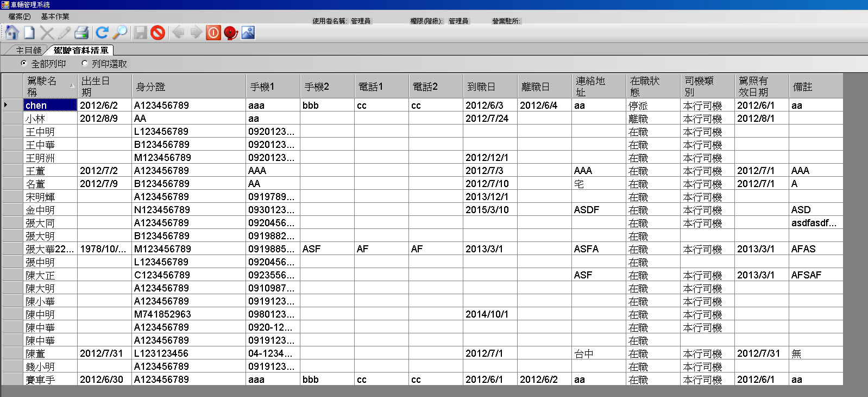Open the 檔案(F) menu
Screen dimensions: 868x397
(20, 17)
